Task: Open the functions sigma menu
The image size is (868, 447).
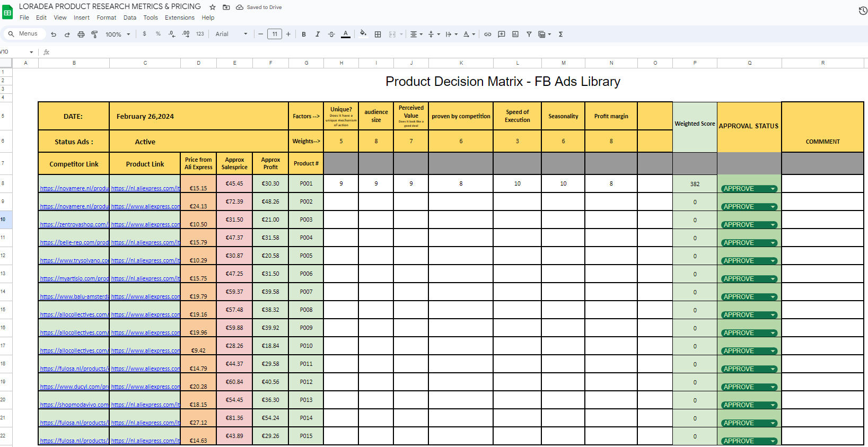Action: pyautogui.click(x=560, y=34)
